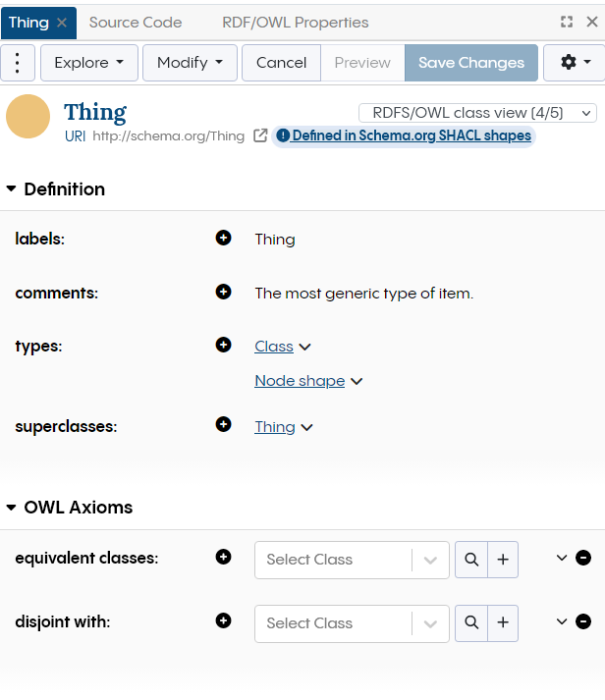Open the Modify dropdown menu

190,63
